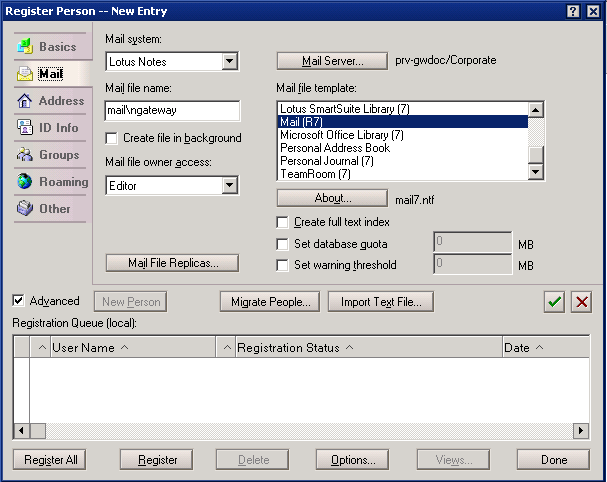607x482 pixels.
Task: Enable Create file in background
Action: tap(111, 138)
